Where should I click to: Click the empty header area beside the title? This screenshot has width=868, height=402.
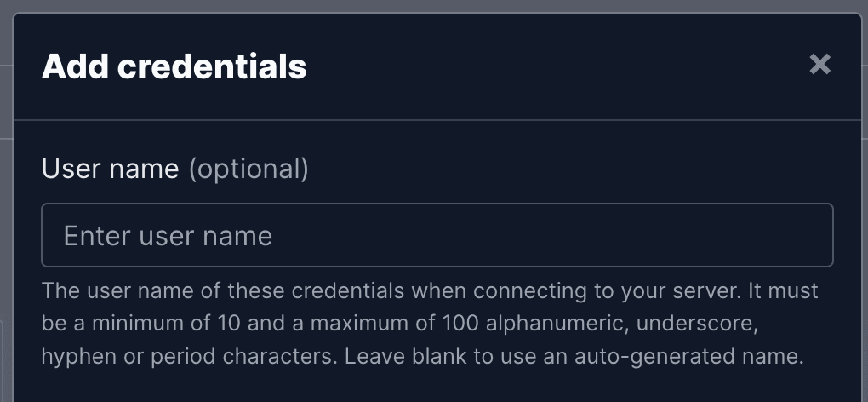coord(554,66)
